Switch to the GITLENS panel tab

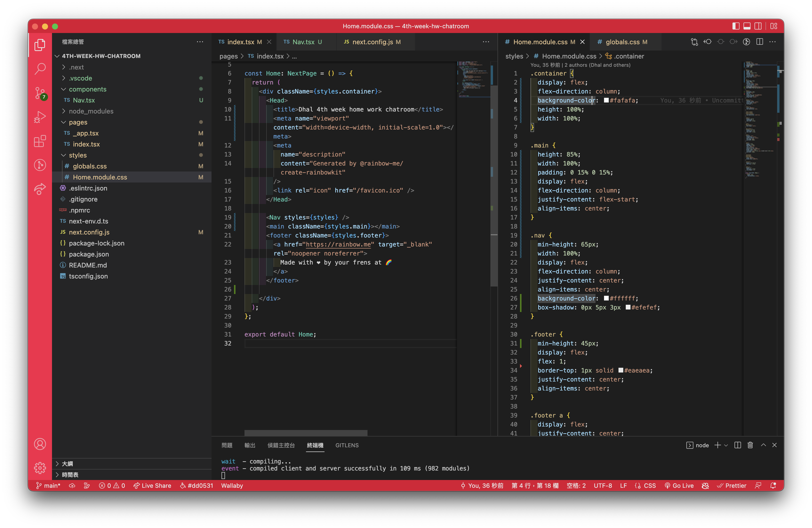pyautogui.click(x=347, y=445)
